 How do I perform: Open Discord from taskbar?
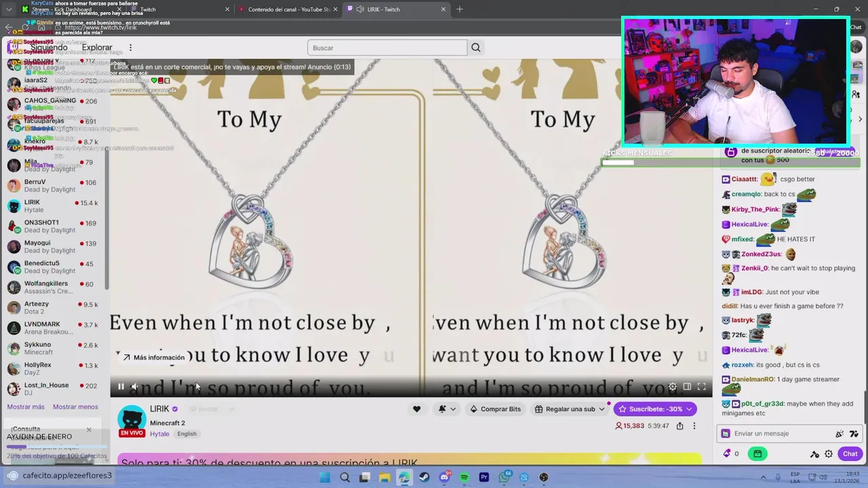pos(444,477)
